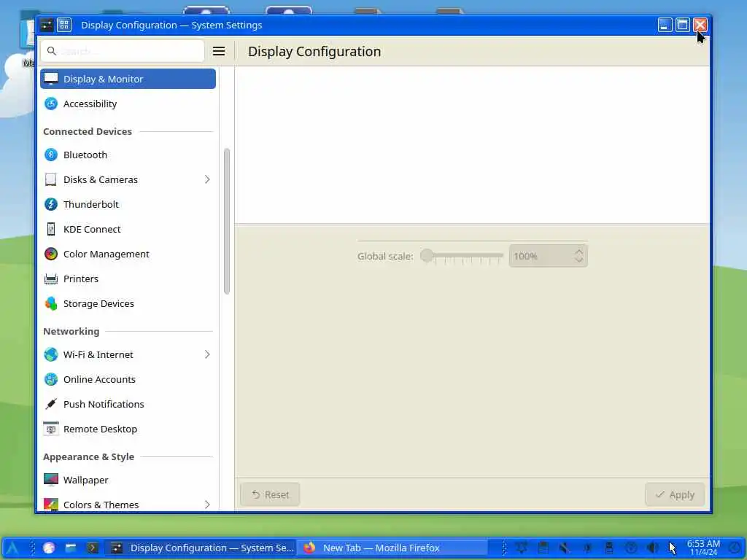Screen dimensions: 747x560
Task: Click the Appearance & Style section heading
Action: [x=88, y=456]
